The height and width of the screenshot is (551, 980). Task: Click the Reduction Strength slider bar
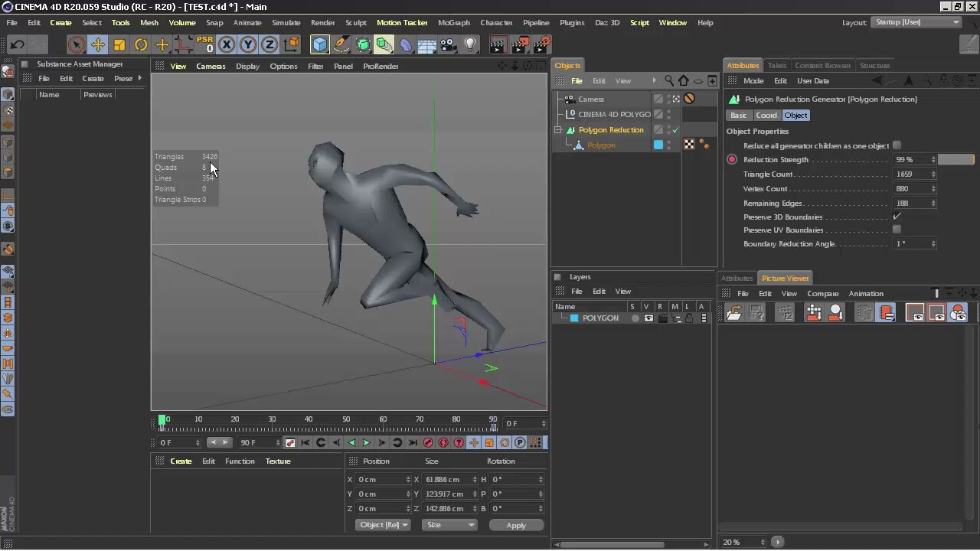click(x=956, y=160)
